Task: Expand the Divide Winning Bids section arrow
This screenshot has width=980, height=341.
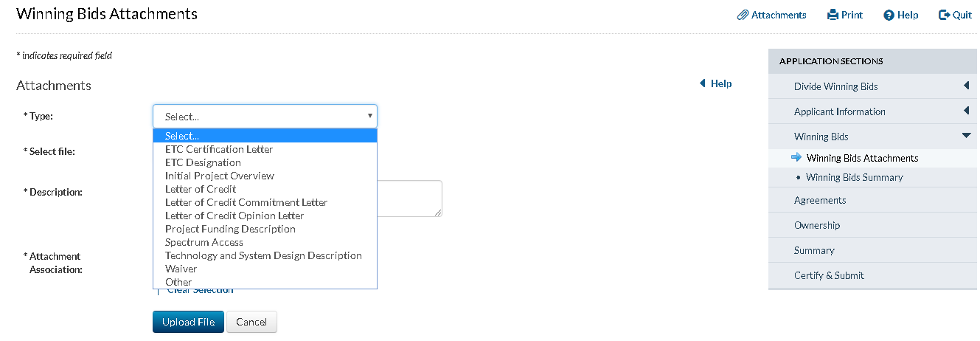Action: coord(966,86)
